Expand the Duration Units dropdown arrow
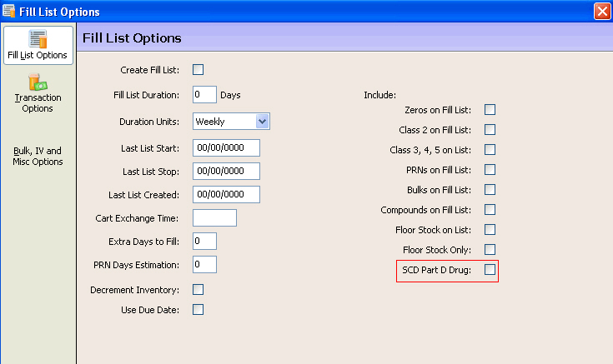Screen dimensions: 613x364 coord(263,122)
